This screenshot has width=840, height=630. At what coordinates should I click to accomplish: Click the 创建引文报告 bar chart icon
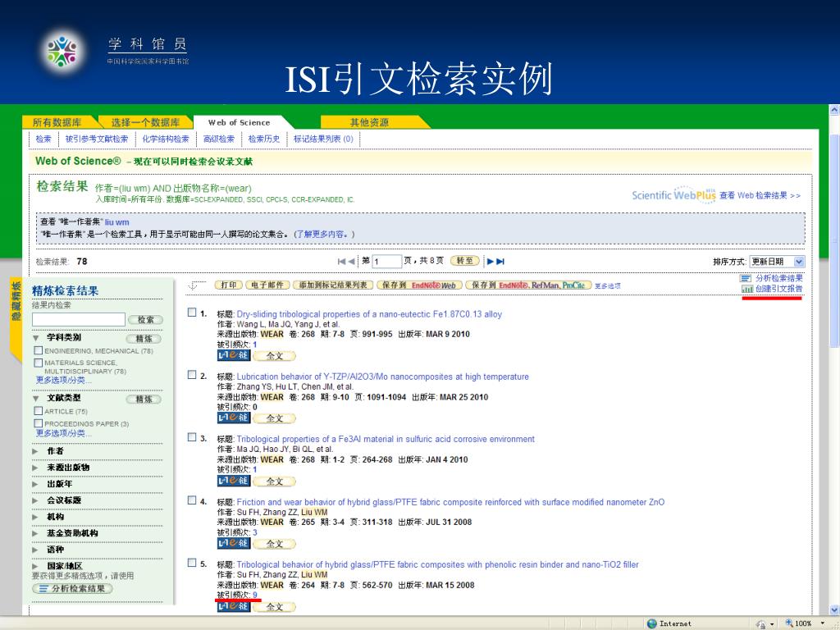[x=746, y=289]
